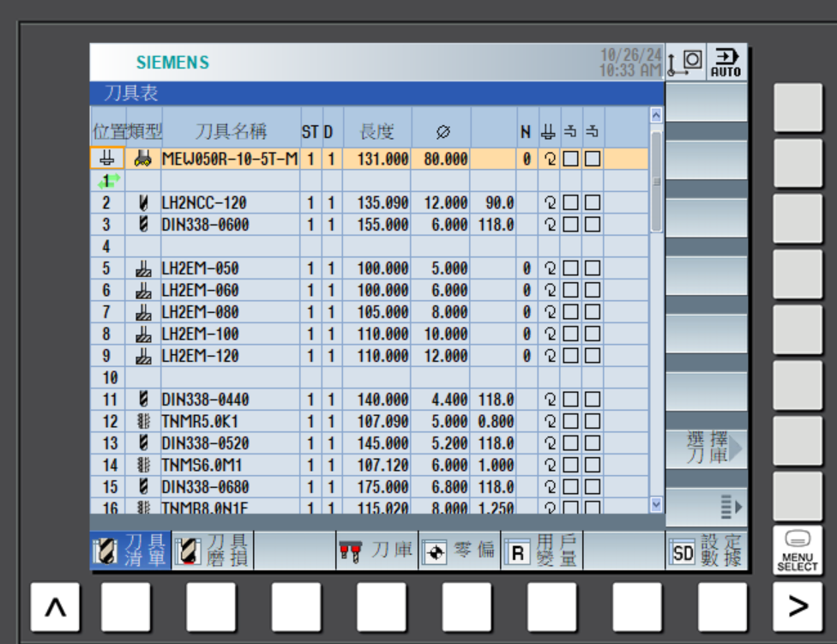This screenshot has height=644, width=837.
Task: Click tap icon for TNMS6.0M1
Action: 143,465
